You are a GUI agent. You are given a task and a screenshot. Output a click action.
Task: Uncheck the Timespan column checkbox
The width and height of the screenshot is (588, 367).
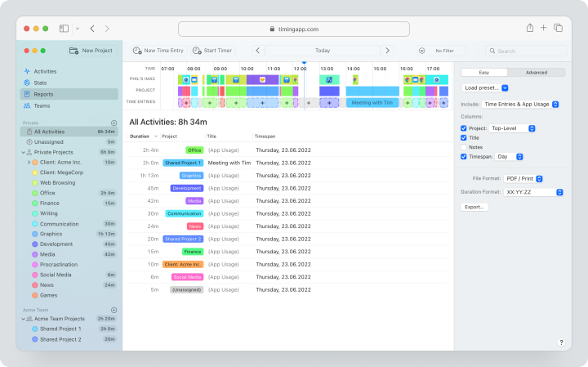pos(464,157)
